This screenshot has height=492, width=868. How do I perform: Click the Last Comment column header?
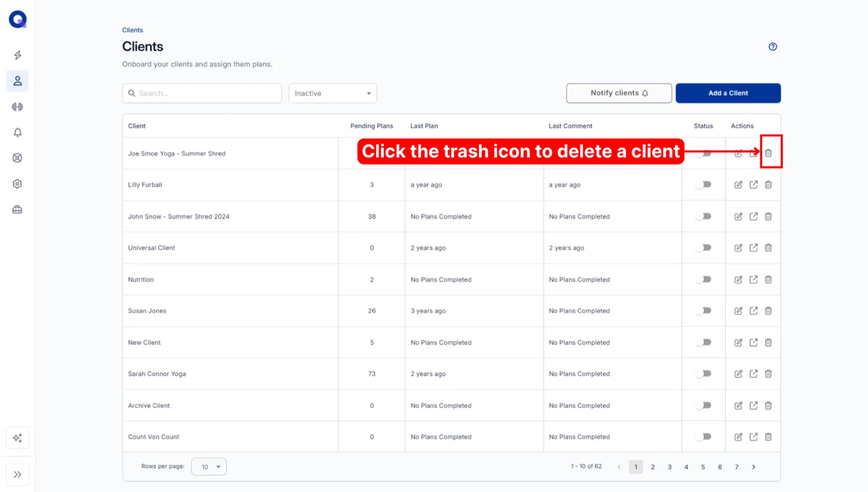point(571,126)
